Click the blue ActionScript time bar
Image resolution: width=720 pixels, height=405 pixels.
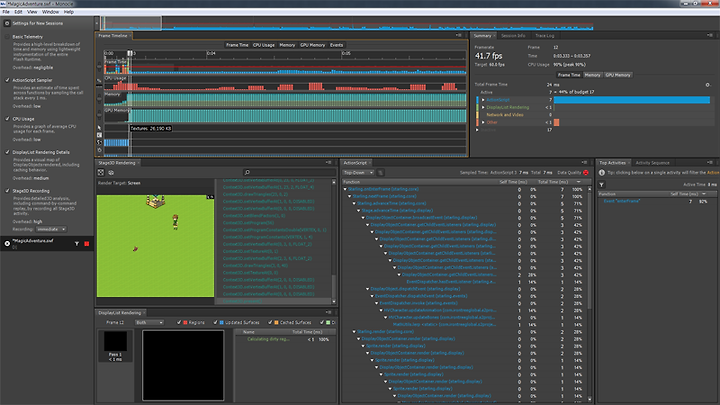pos(632,100)
